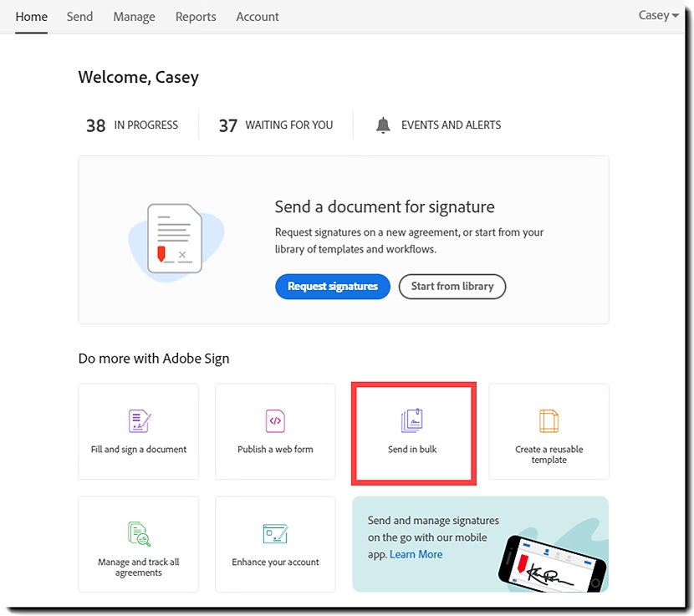
Task: Click the Manage and track all agreements icon
Action: click(138, 532)
